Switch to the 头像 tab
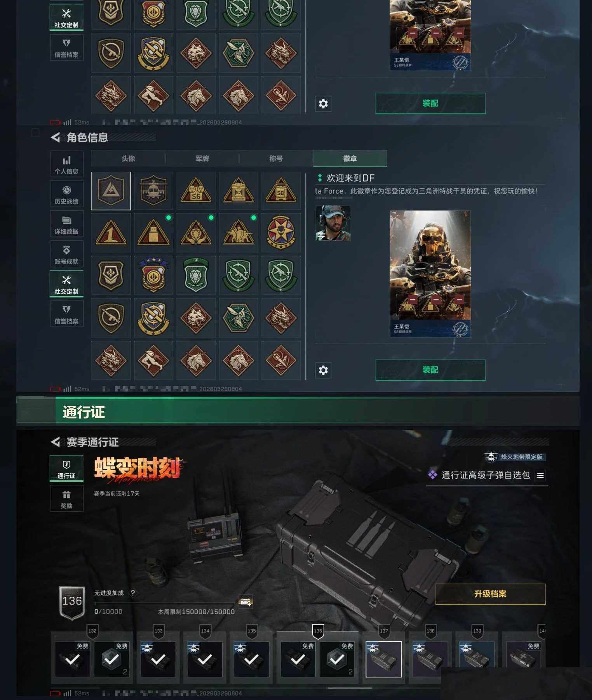592x700 pixels. point(128,158)
